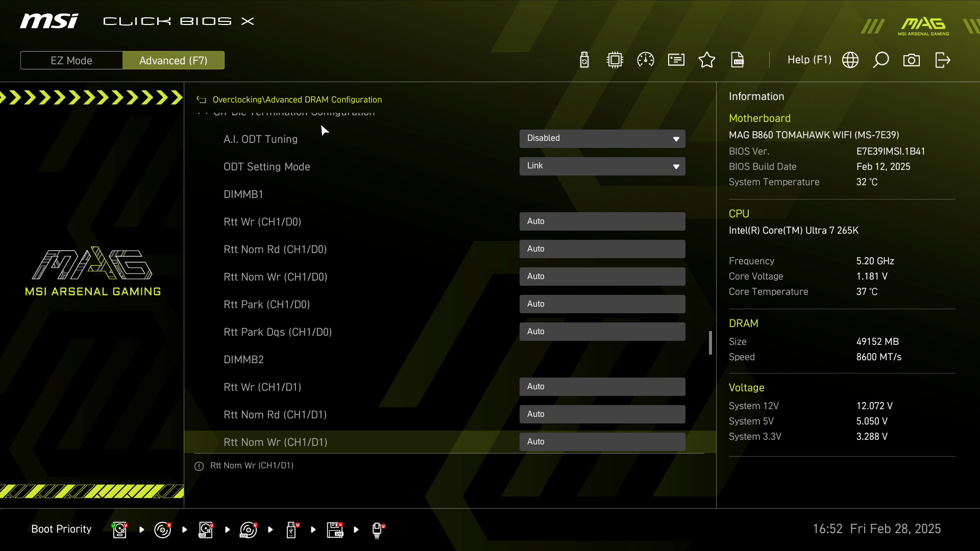Open the hardware monitor gauge icon
The height and width of the screenshot is (551, 980).
click(646, 60)
